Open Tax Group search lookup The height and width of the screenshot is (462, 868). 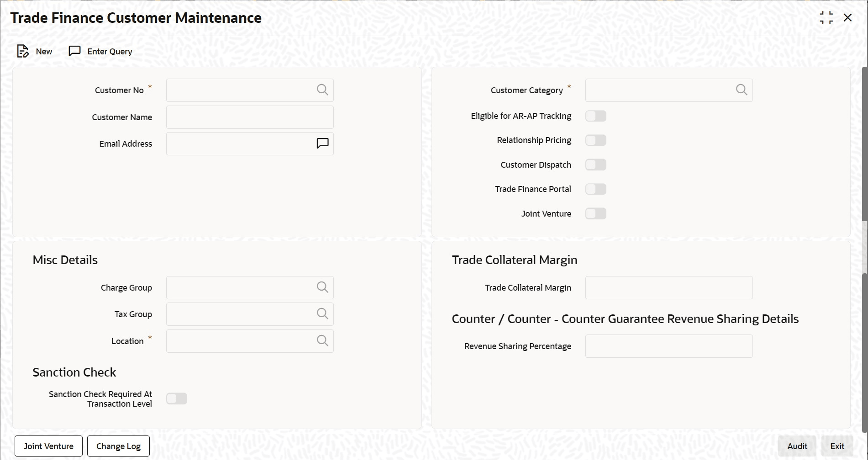[x=322, y=314]
